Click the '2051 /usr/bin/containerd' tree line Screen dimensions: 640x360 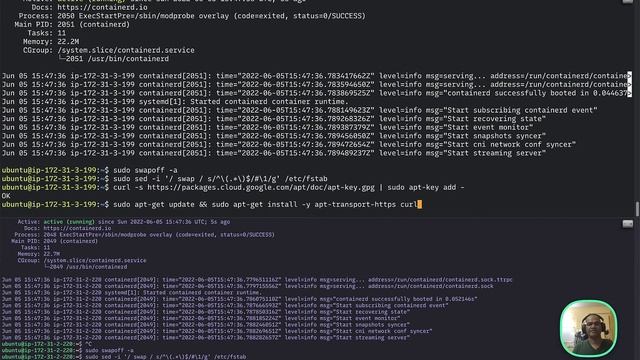113,59
